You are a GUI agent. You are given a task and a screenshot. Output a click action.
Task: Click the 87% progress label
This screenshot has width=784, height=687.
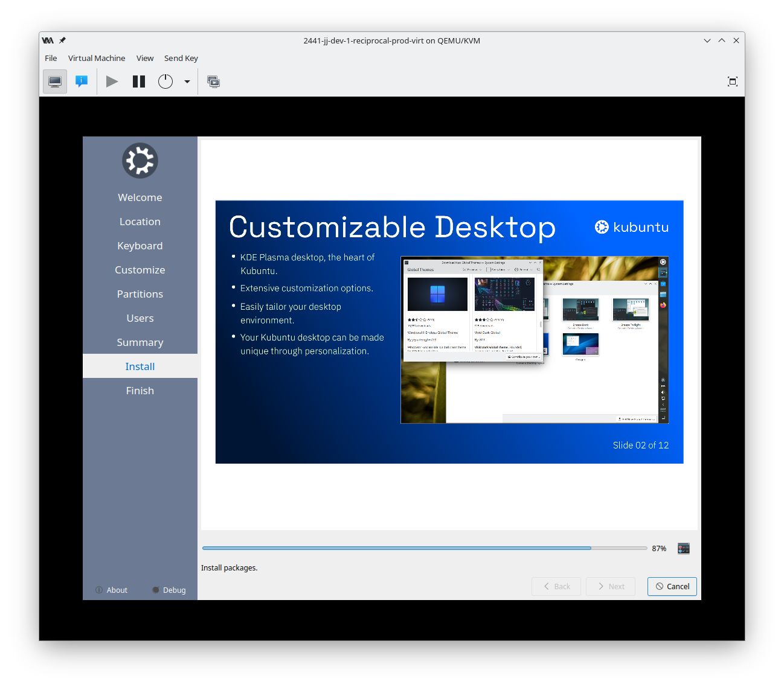659,548
